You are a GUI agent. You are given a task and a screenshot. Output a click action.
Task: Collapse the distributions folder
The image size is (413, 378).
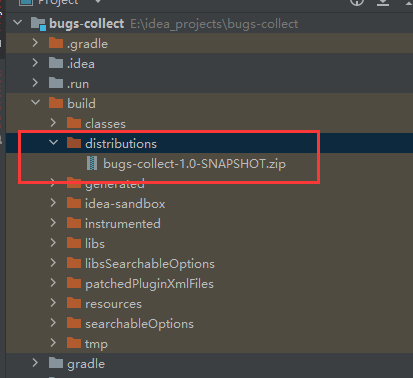(53, 143)
